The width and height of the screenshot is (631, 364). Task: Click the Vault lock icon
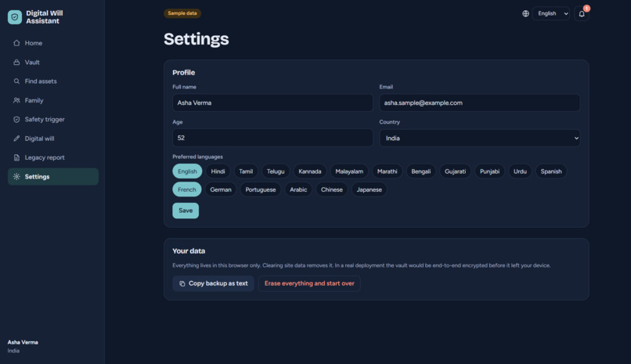(x=16, y=63)
